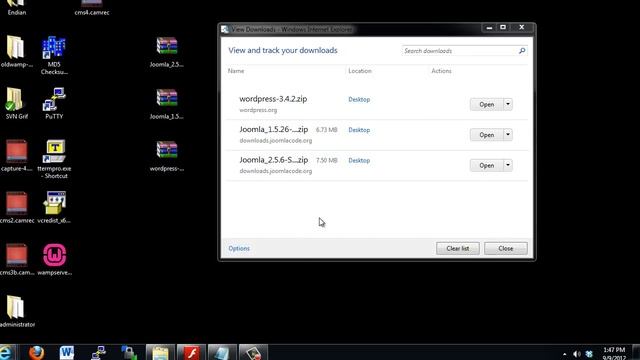Expand options arrow for Joomla_2.5.6 zip
Viewport: 640px width, 360px height.
click(508, 165)
